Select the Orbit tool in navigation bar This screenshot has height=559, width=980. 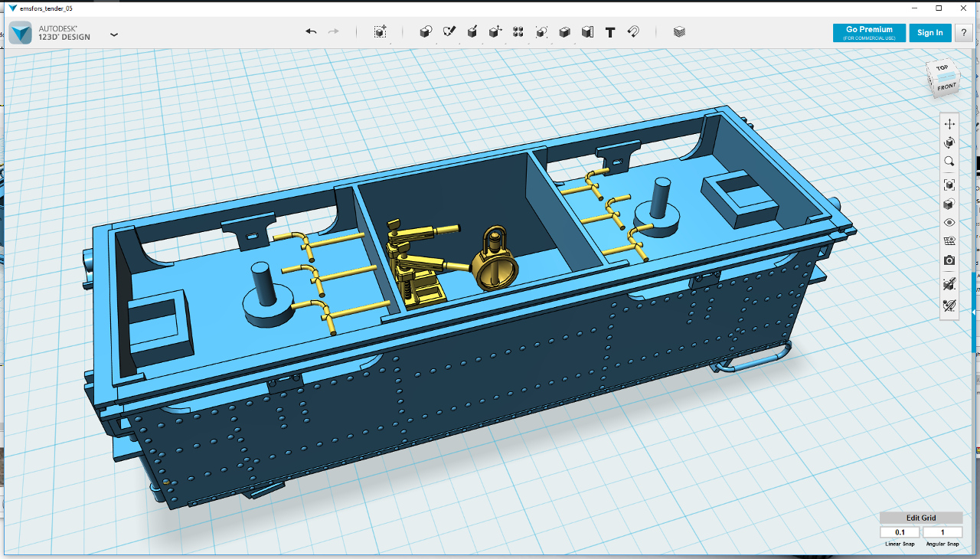point(949,142)
